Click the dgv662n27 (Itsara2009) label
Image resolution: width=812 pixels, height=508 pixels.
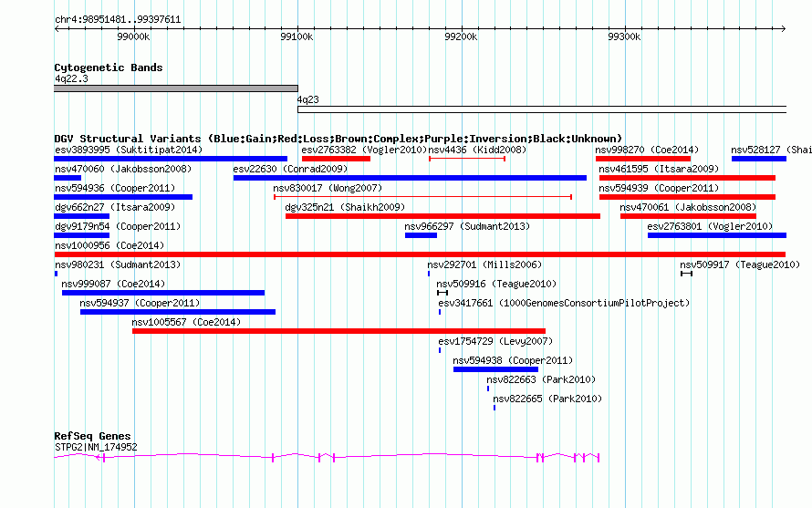coord(115,207)
